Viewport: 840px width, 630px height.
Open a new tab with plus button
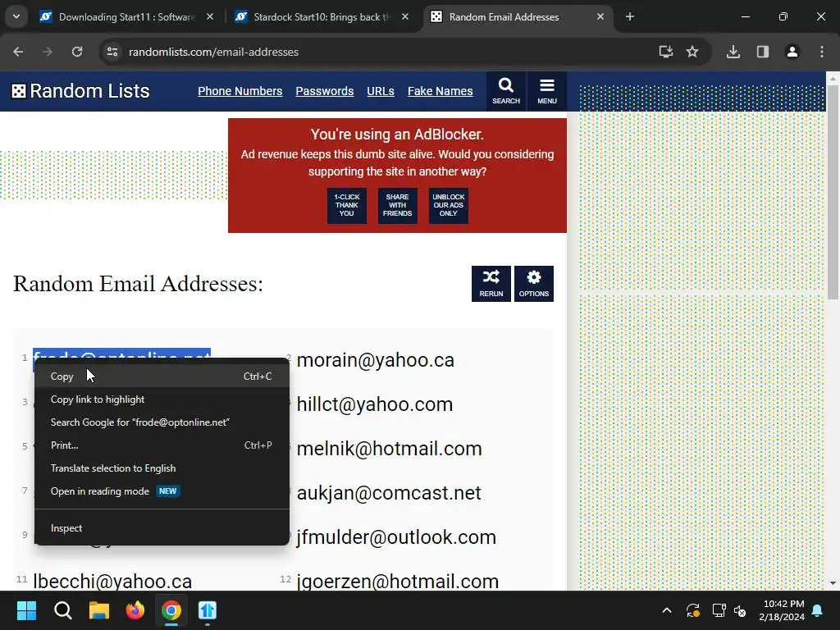(x=630, y=16)
